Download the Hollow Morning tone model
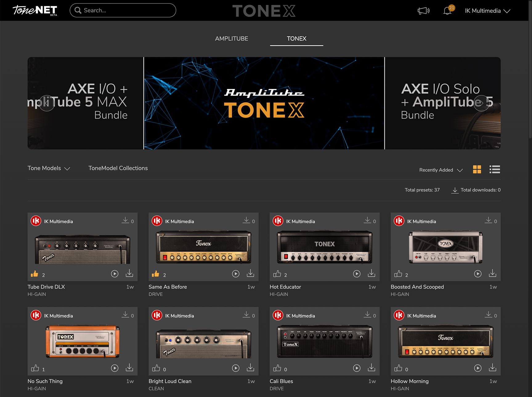Screen dimensions: 532x397 coord(493,368)
